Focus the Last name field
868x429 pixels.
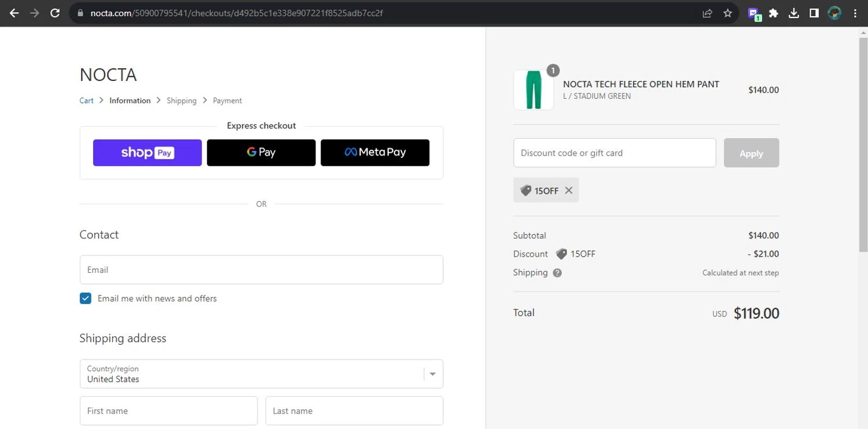click(x=354, y=410)
